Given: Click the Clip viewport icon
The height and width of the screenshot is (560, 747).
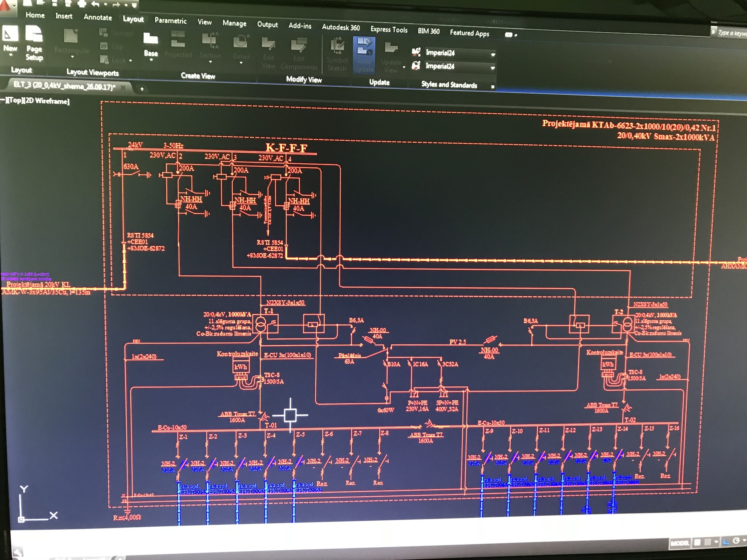Looking at the screenshot, I should coord(104,46).
